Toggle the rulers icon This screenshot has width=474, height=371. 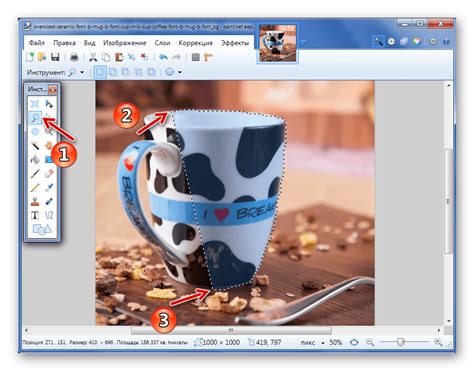(208, 57)
